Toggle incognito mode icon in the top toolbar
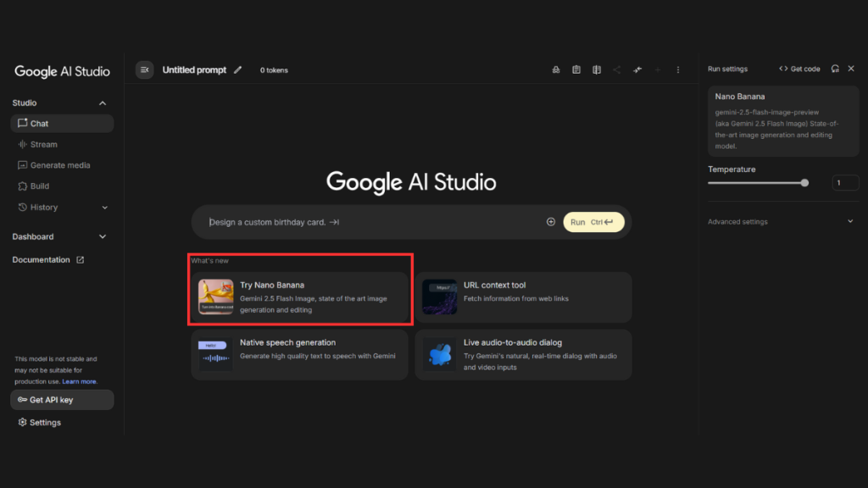Screen dimensions: 868x488 (x=555, y=69)
